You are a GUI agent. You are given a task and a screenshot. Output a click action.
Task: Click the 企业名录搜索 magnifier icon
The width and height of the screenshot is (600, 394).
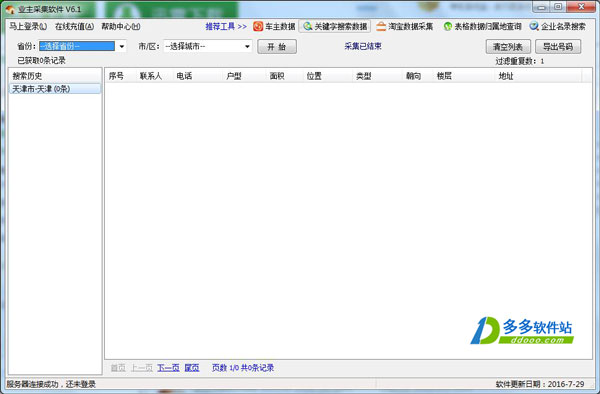pos(534,26)
